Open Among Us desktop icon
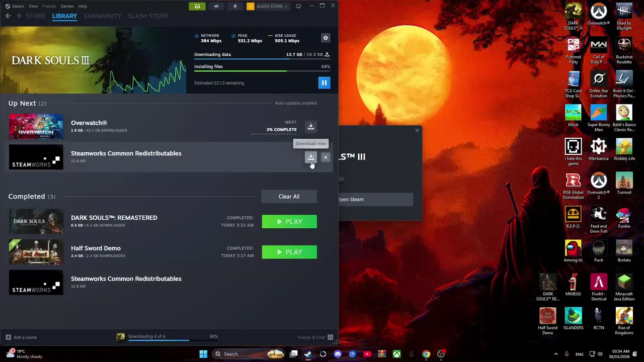 (x=573, y=250)
